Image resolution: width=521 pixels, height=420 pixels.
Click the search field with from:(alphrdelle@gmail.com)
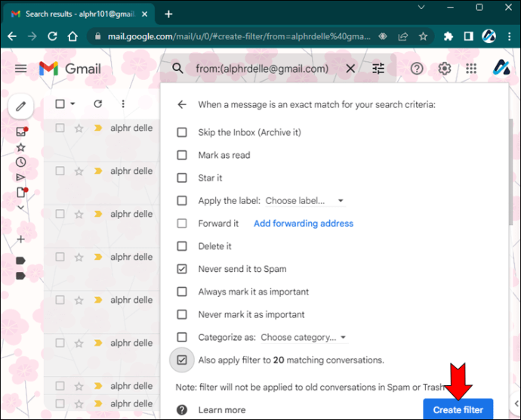(x=262, y=69)
